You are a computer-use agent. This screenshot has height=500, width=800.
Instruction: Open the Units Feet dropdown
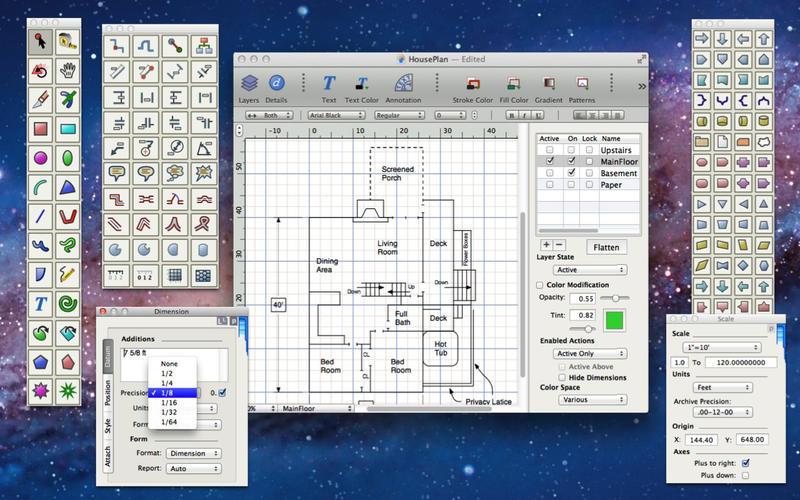[x=722, y=387]
